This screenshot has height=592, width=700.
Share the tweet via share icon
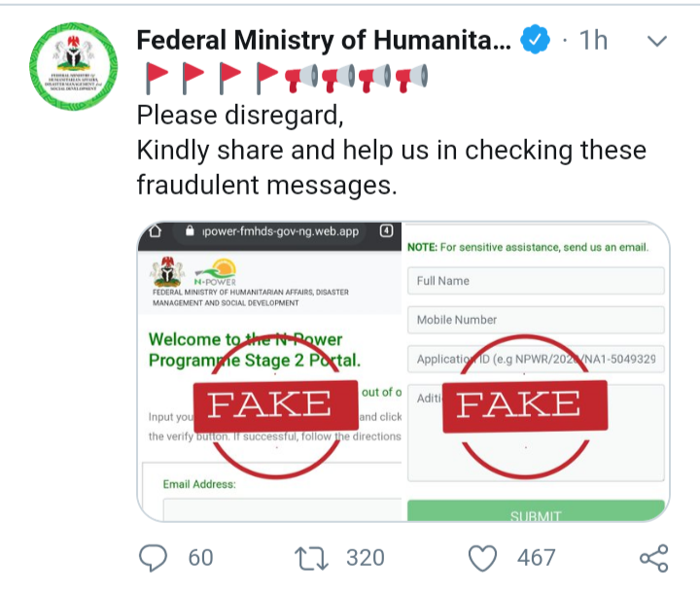pos(653,557)
